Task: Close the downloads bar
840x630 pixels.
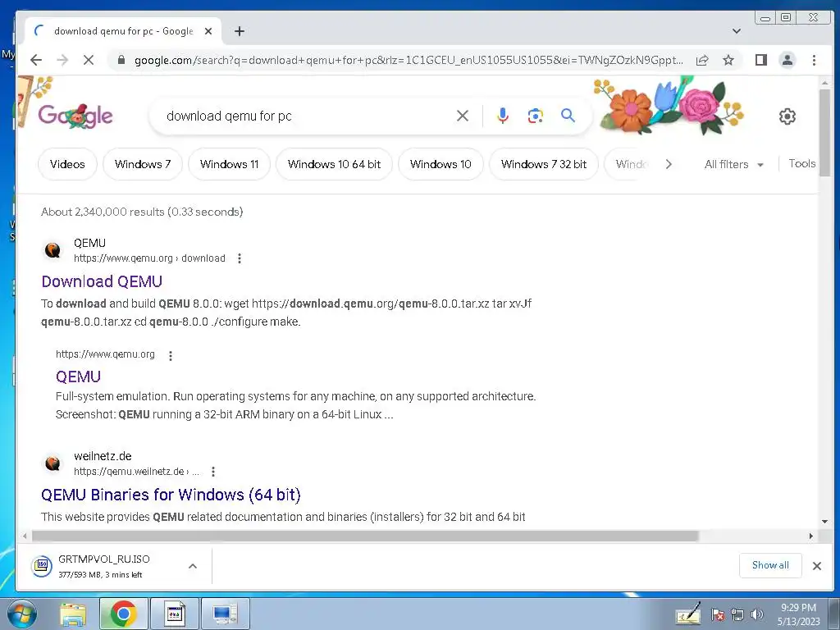Action: [817, 566]
